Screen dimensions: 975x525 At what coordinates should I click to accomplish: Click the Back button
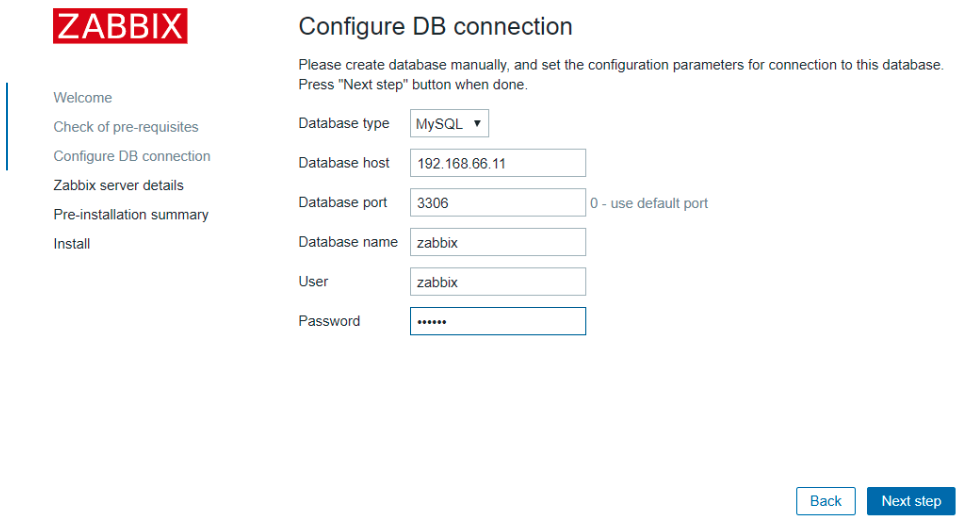tap(826, 501)
